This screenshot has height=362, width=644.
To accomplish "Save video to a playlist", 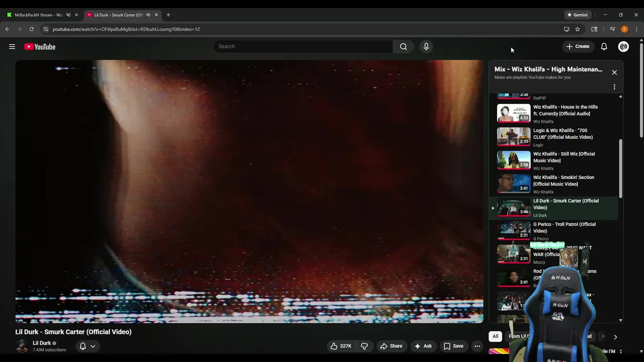I will click(x=453, y=346).
